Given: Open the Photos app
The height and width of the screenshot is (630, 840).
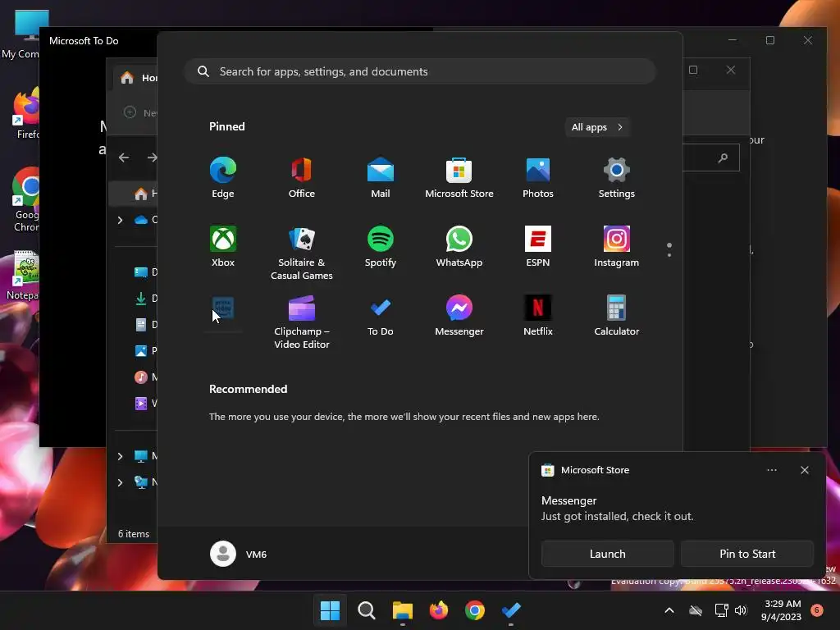Looking at the screenshot, I should click(x=538, y=178).
